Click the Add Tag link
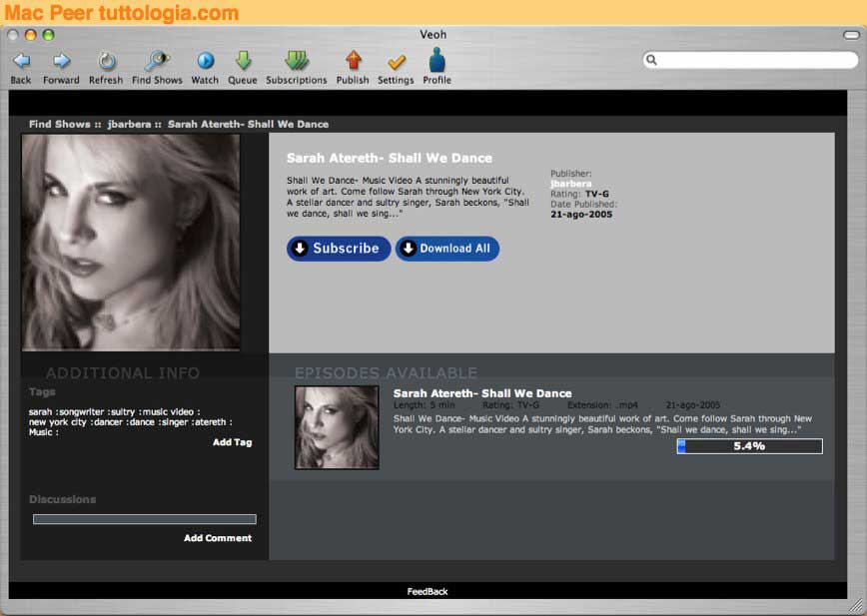Screen dimensions: 867x616 [x=232, y=442]
